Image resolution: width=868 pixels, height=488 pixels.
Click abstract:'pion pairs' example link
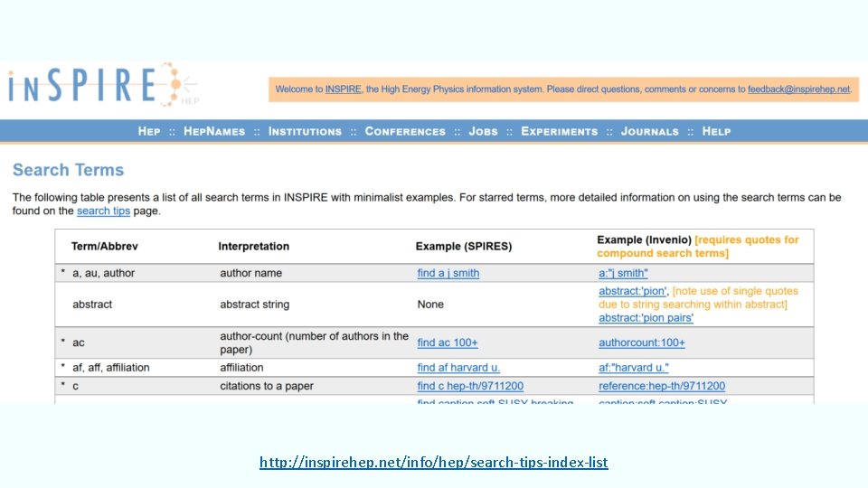(646, 318)
